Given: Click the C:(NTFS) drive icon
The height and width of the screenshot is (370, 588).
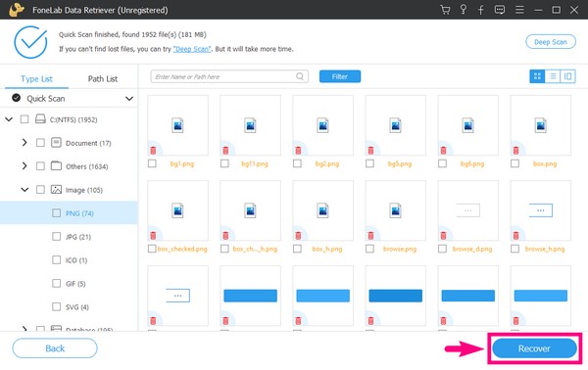Looking at the screenshot, I should pyautogui.click(x=40, y=119).
